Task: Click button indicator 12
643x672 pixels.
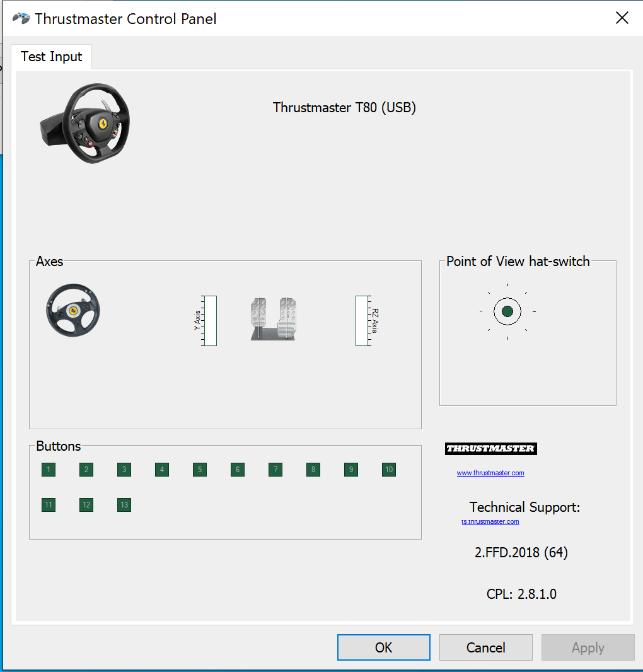Action: 86,504
